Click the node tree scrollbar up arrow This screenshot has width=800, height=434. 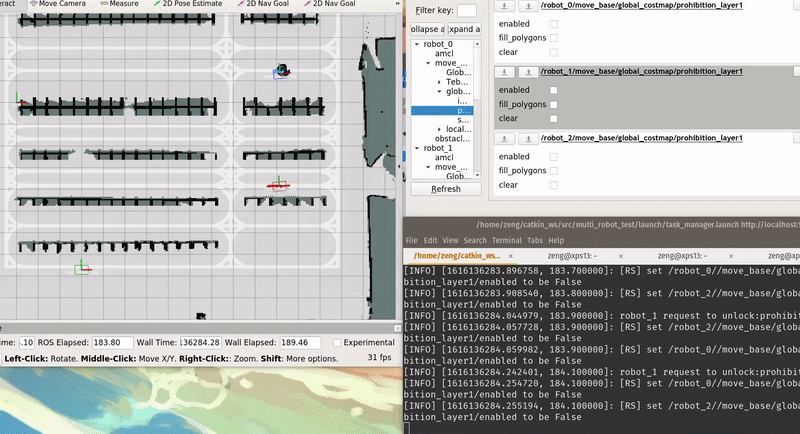pos(478,44)
